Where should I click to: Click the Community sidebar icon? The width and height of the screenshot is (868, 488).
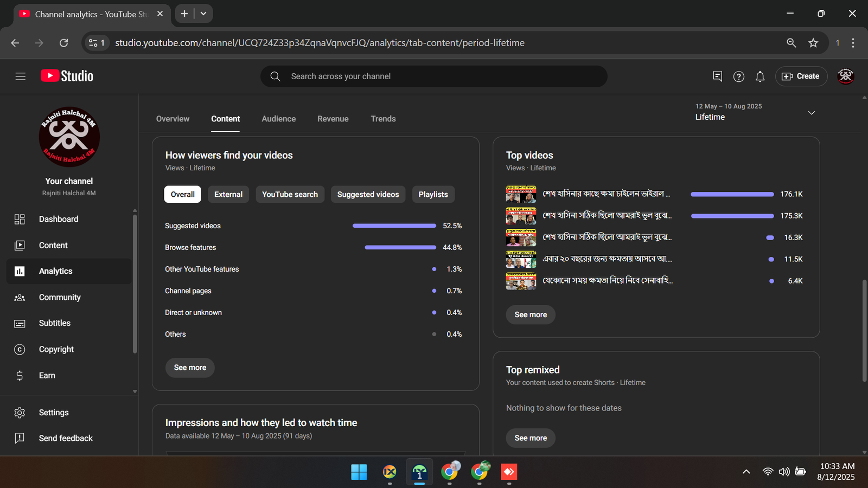[20, 297]
